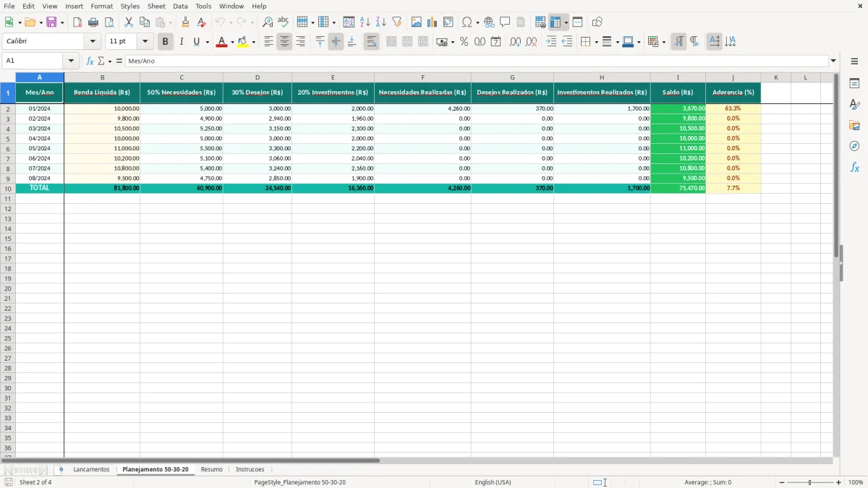Image resolution: width=868 pixels, height=488 pixels.
Task: Open the Format menu
Action: coord(102,6)
